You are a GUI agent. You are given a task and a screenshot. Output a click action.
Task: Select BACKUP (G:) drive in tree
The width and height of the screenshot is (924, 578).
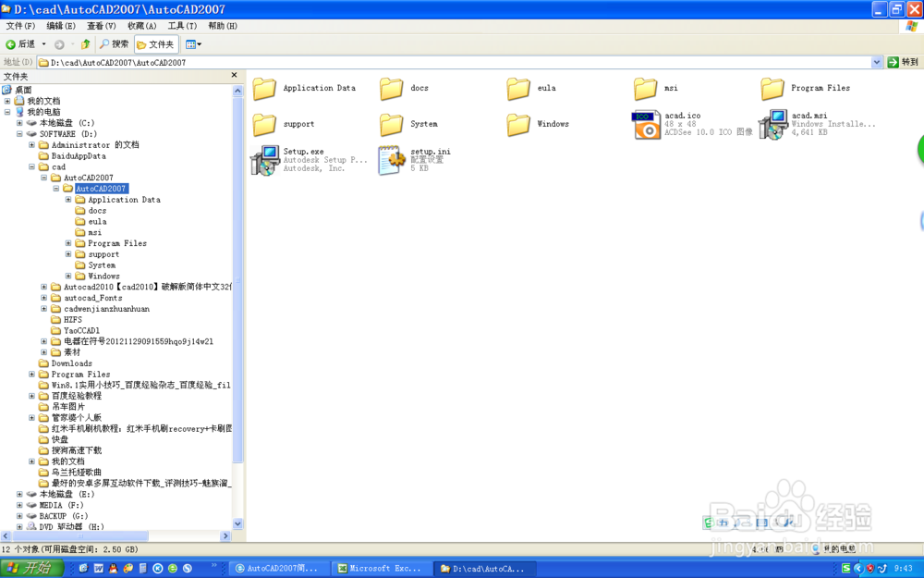click(x=64, y=516)
